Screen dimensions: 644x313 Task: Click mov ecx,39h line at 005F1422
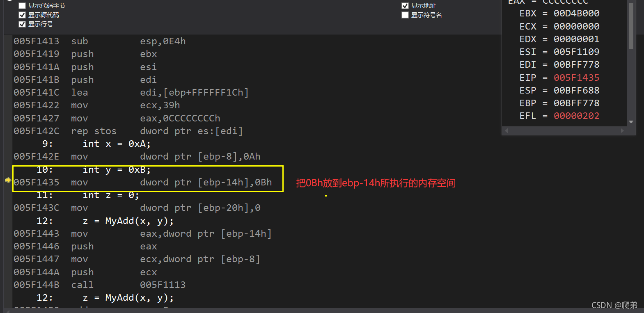[x=97, y=105]
